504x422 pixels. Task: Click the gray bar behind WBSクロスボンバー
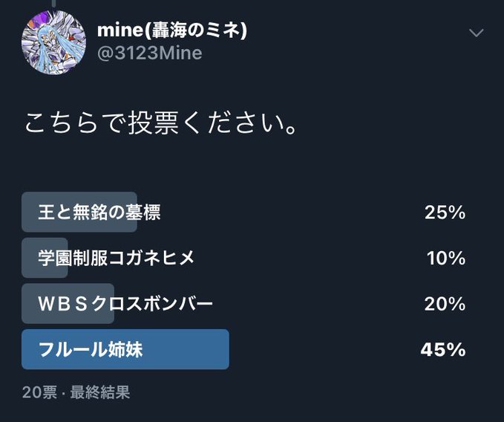[x=68, y=303]
